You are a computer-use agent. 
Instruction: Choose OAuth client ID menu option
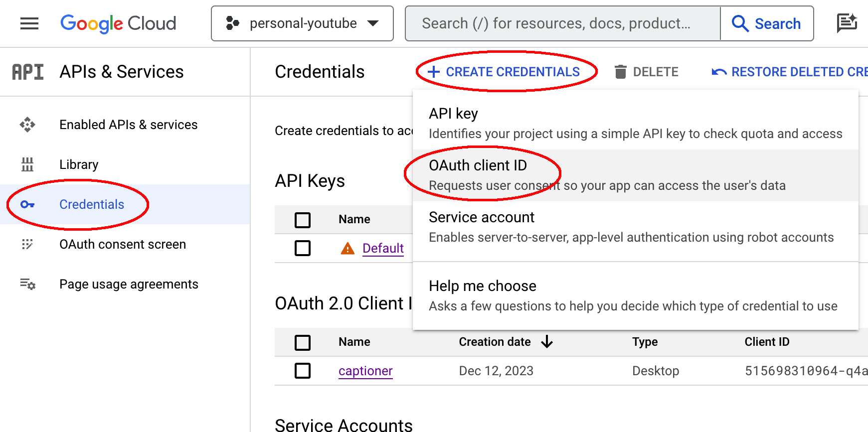pyautogui.click(x=636, y=175)
